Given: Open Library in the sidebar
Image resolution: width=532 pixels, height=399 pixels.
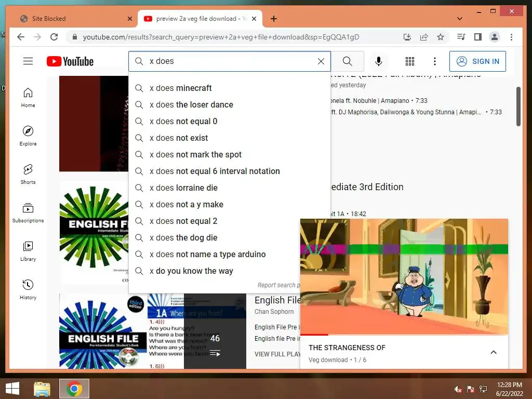Looking at the screenshot, I should pyautogui.click(x=28, y=251).
